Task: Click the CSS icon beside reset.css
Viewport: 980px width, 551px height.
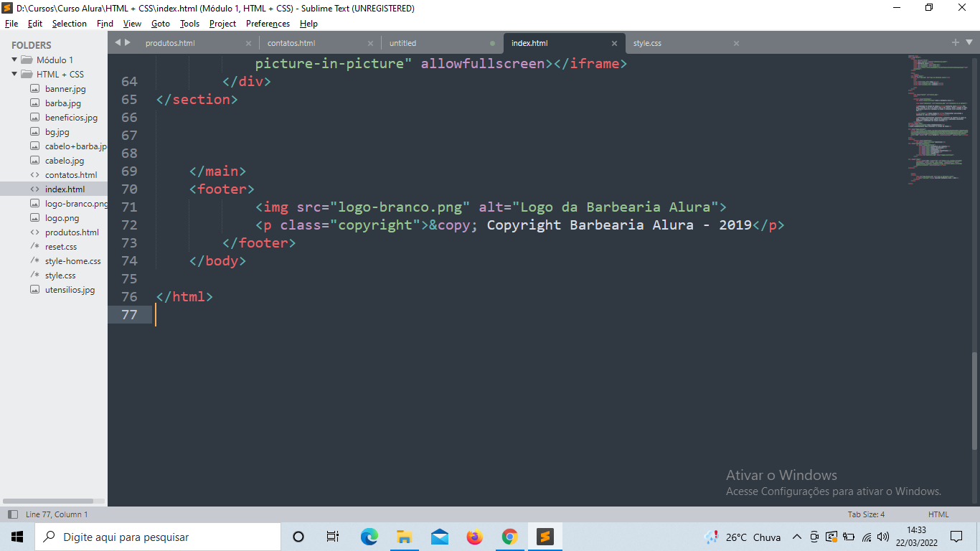Action: pos(34,247)
